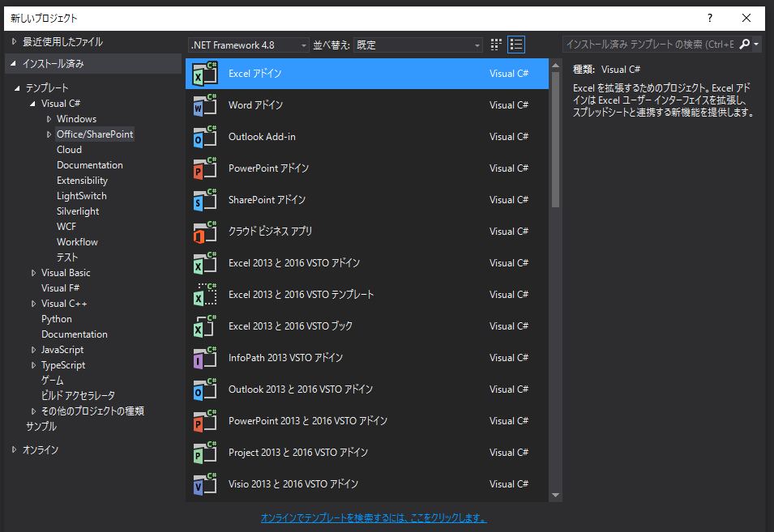Open the 並べ替え sort order dropdown
The width and height of the screenshot is (774, 532).
click(x=418, y=45)
